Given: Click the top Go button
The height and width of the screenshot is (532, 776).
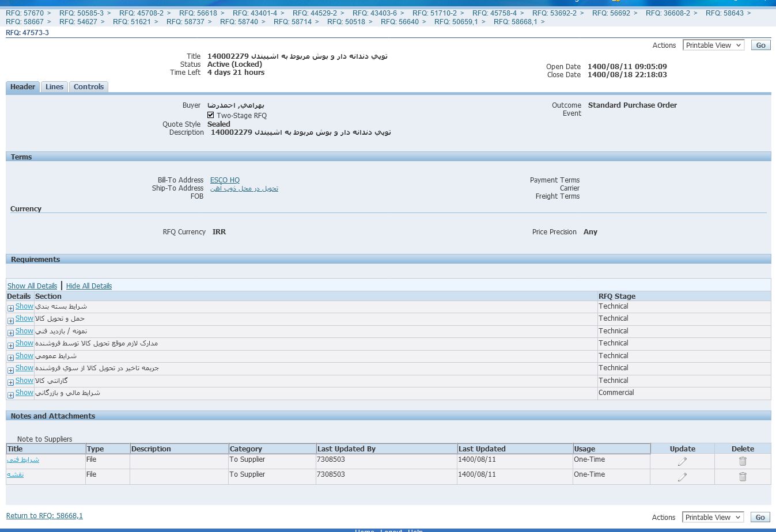Looking at the screenshot, I should (761, 45).
